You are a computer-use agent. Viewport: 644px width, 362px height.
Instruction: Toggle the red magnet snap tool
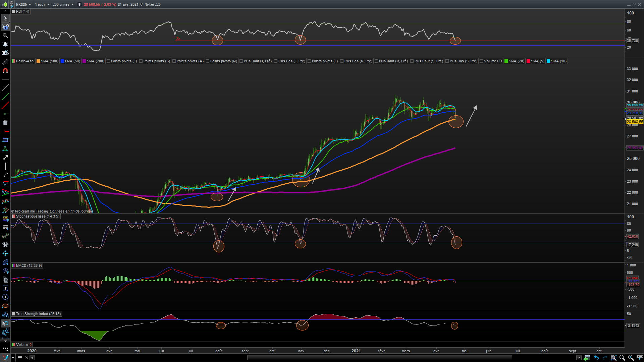5,71
